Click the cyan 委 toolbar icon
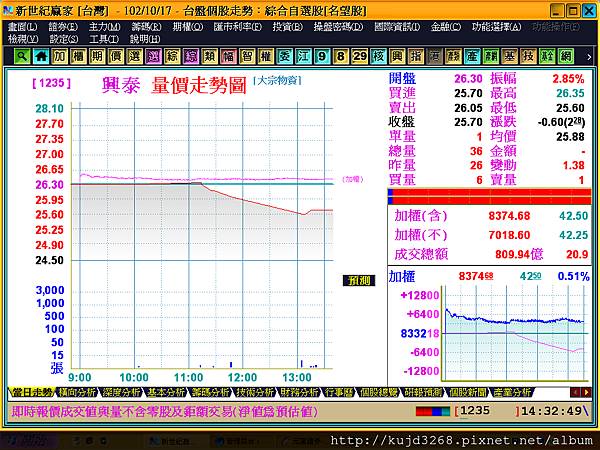The image size is (600, 450). [285, 57]
